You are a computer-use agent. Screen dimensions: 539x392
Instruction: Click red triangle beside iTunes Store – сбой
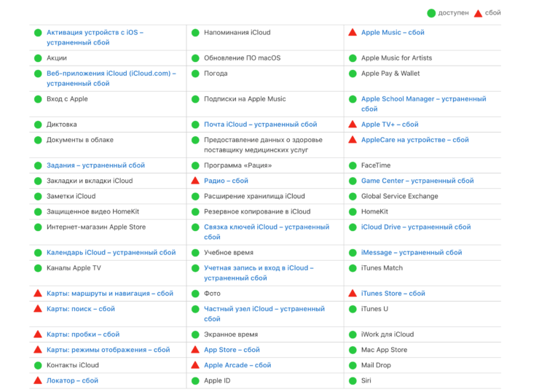(x=353, y=293)
